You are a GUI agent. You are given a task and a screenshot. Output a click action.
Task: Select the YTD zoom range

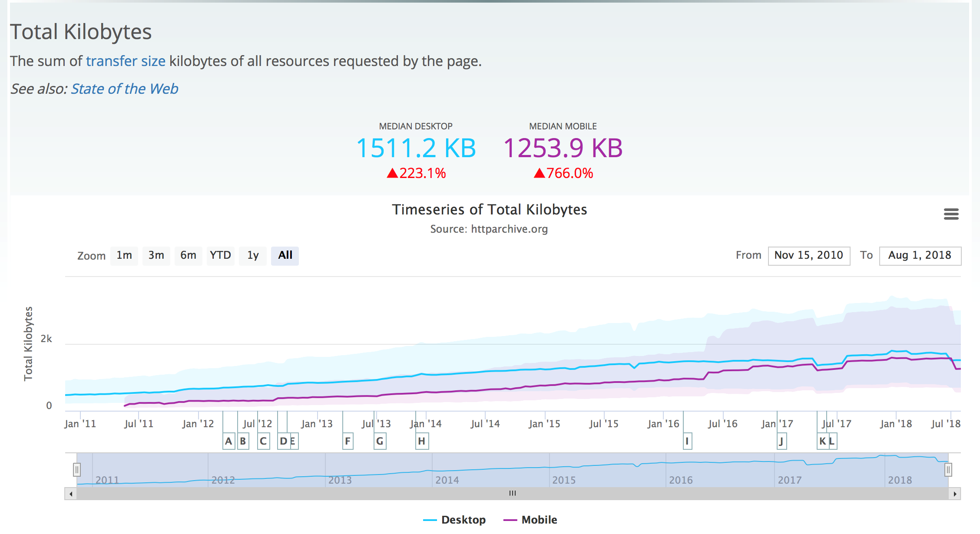point(220,255)
